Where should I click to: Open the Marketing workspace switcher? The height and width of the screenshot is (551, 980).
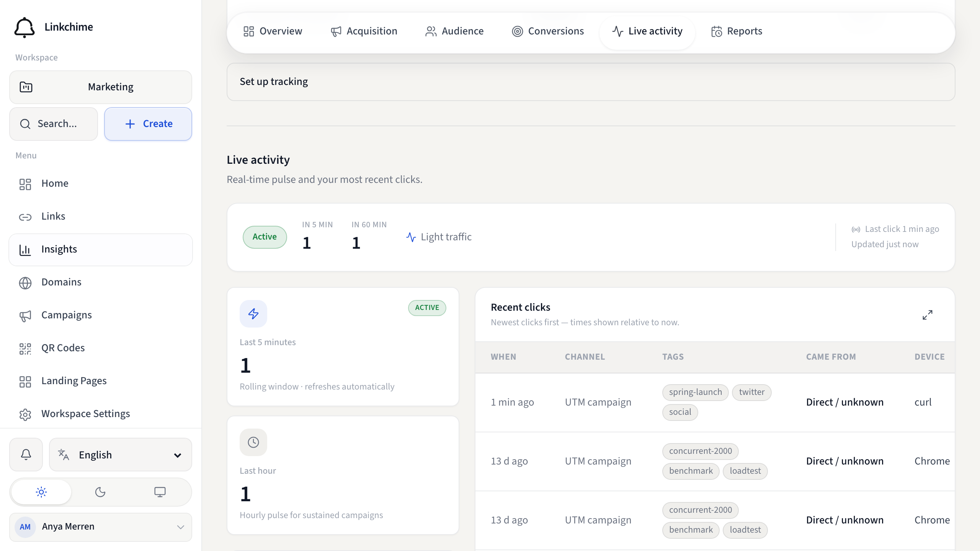pos(101,87)
